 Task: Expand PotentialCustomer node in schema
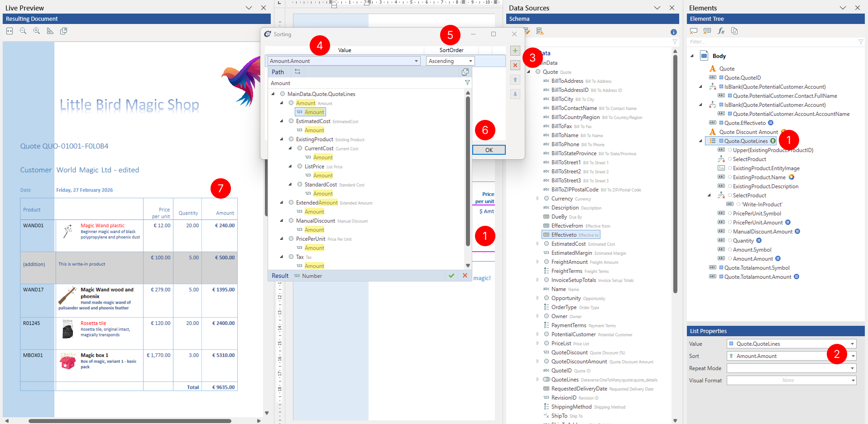537,334
